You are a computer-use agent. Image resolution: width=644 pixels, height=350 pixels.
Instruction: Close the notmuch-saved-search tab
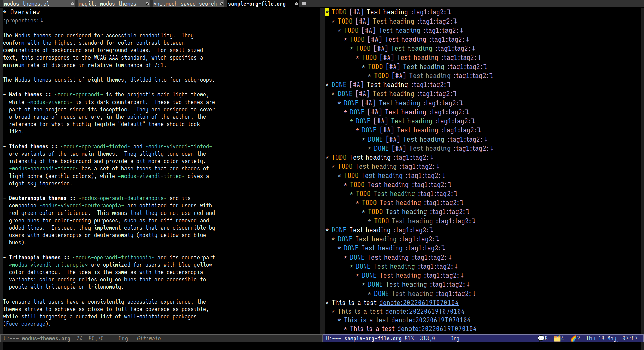pos(222,4)
